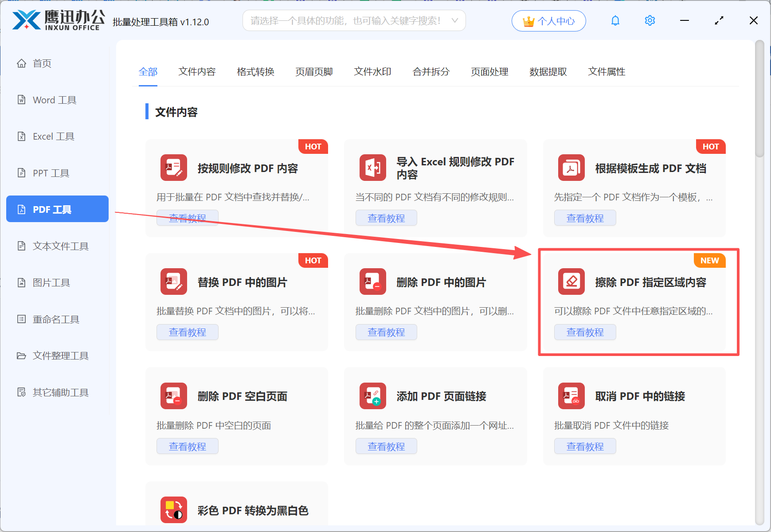Image resolution: width=771 pixels, height=532 pixels.
Task: Click the 擦除 PDF 指定区域内容 eraser icon
Action: click(571, 282)
